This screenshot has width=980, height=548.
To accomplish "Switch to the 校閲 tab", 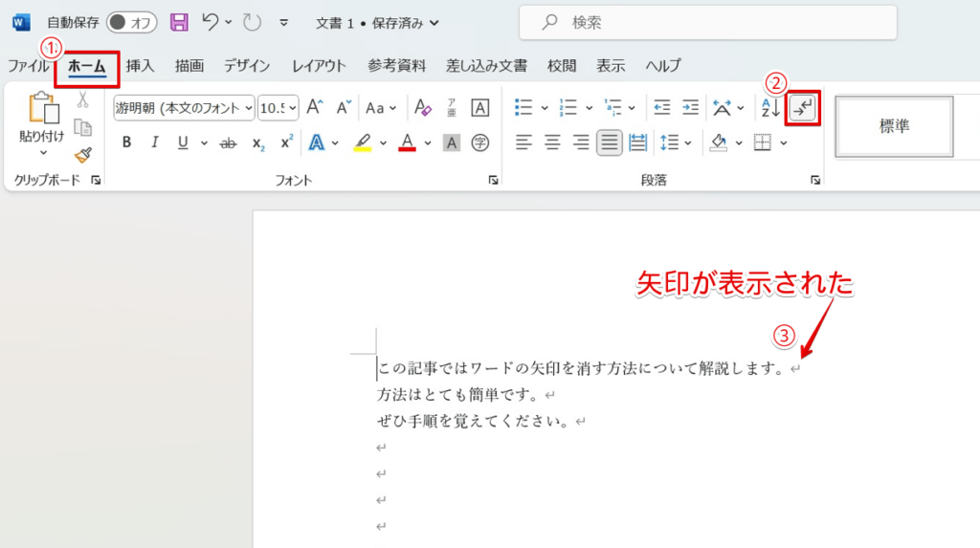I will click(x=562, y=66).
